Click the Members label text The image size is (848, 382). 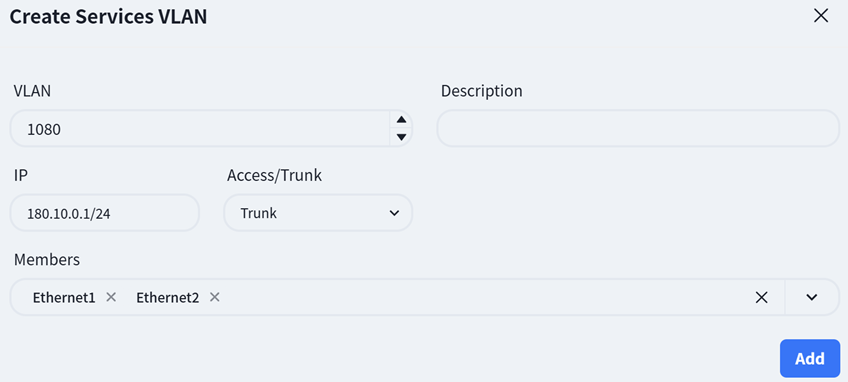[47, 260]
